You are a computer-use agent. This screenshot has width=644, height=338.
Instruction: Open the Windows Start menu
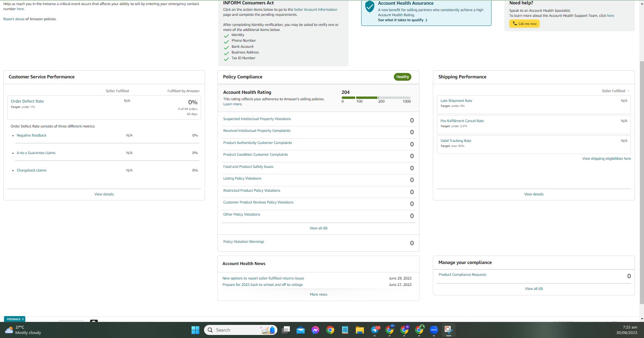pos(195,330)
